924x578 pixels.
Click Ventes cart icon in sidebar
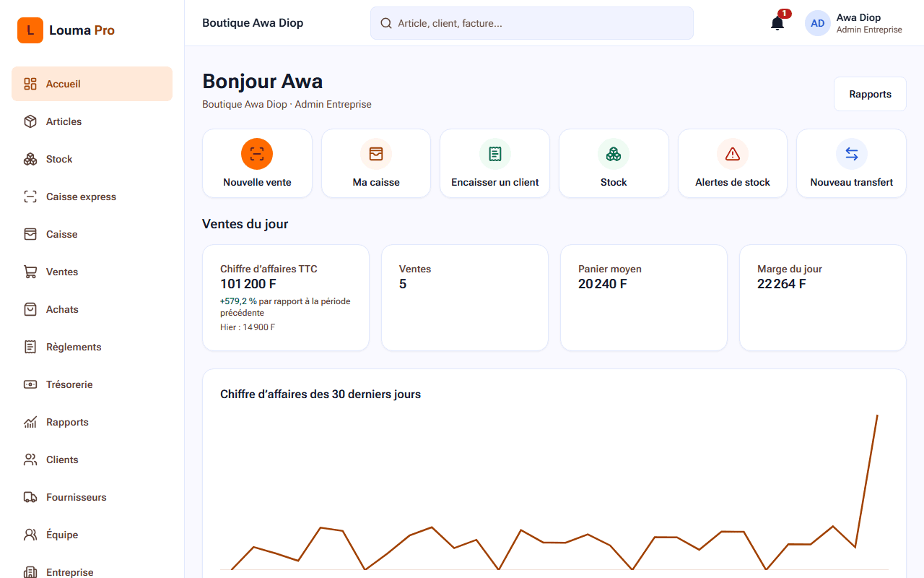pos(30,272)
